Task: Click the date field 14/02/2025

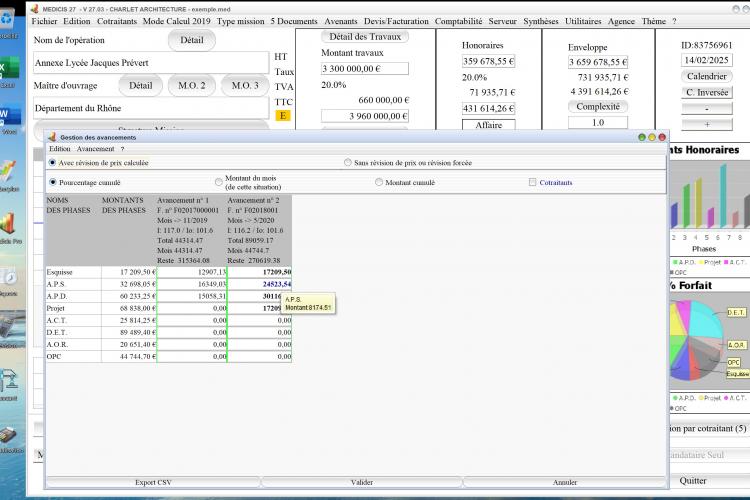Action: [x=706, y=60]
